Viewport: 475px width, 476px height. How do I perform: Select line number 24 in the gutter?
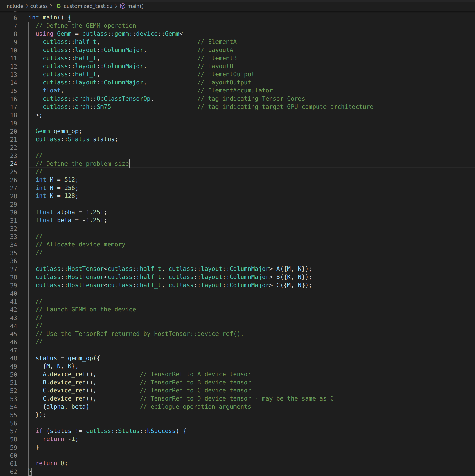point(14,164)
